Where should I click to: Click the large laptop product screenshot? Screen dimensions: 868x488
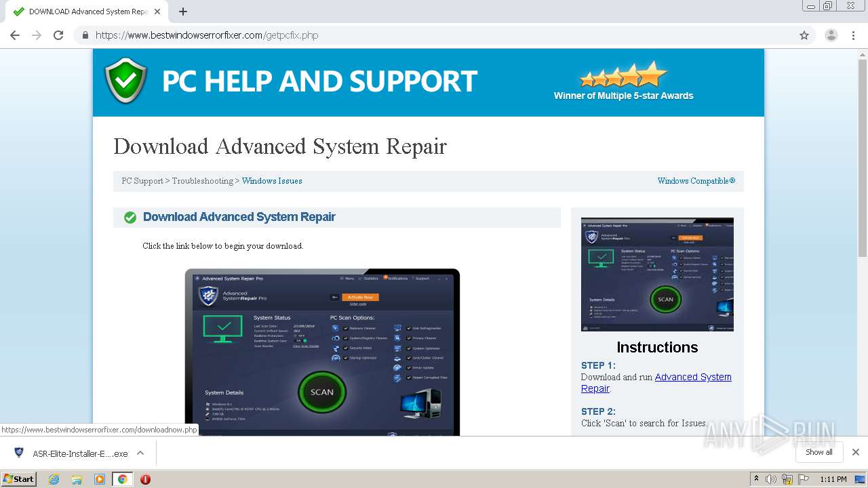pos(322,352)
